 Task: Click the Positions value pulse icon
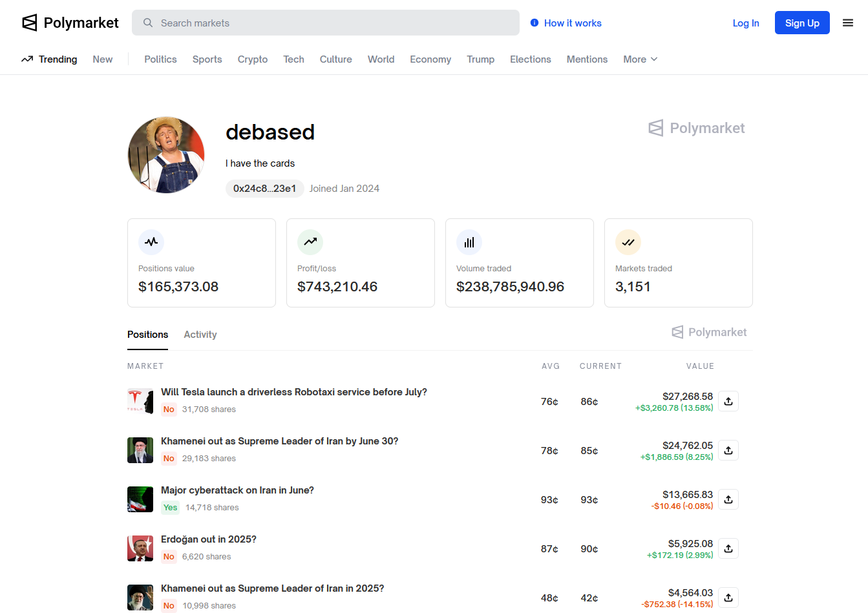[x=151, y=242]
